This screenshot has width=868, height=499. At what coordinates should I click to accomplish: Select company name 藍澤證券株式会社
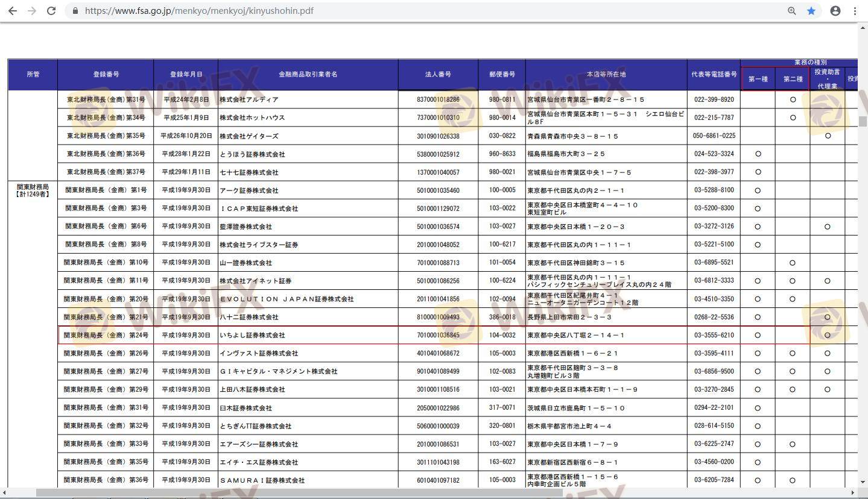click(x=246, y=227)
